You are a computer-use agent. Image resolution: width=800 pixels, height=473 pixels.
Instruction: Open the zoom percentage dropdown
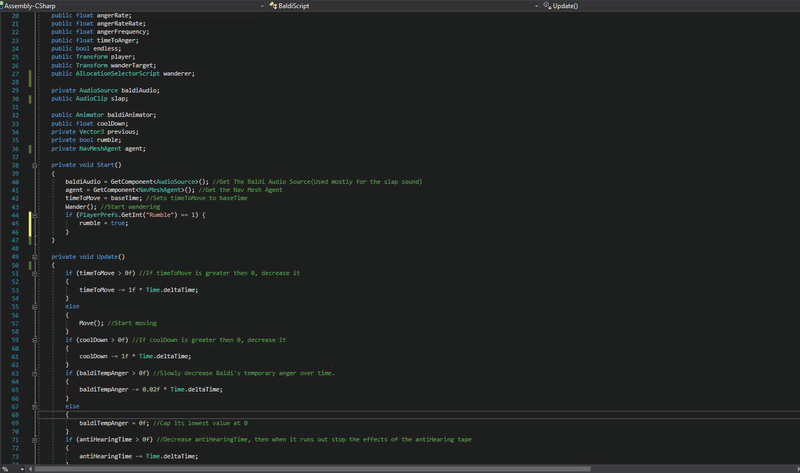point(22,469)
